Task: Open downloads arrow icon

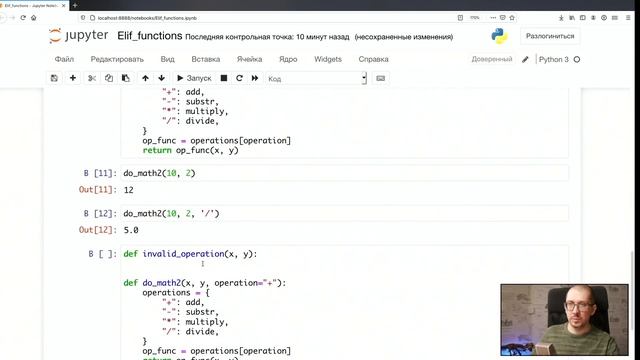Action: coord(561,18)
